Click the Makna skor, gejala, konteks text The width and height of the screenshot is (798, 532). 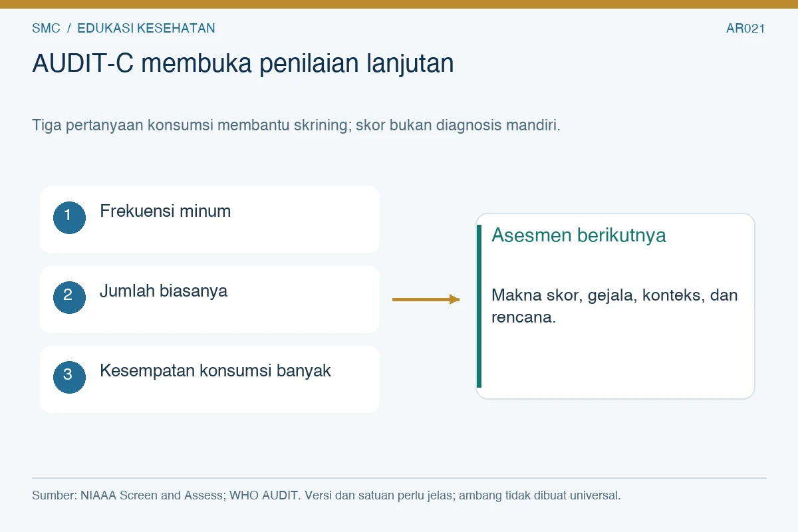click(x=614, y=306)
